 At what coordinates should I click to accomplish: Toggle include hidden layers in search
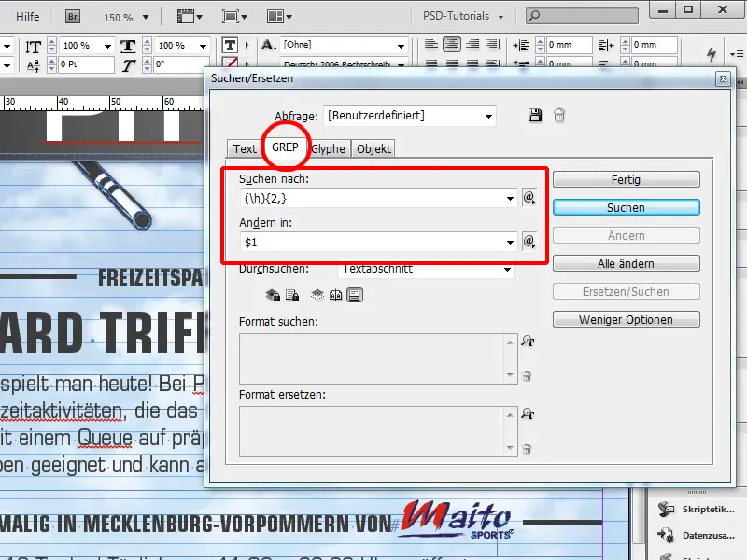pyautogui.click(x=317, y=295)
